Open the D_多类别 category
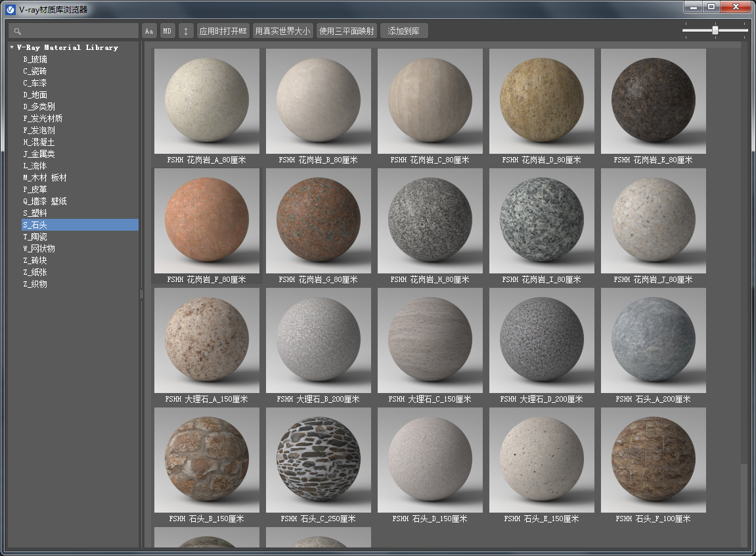Screen dimensions: 756x556 (x=39, y=106)
